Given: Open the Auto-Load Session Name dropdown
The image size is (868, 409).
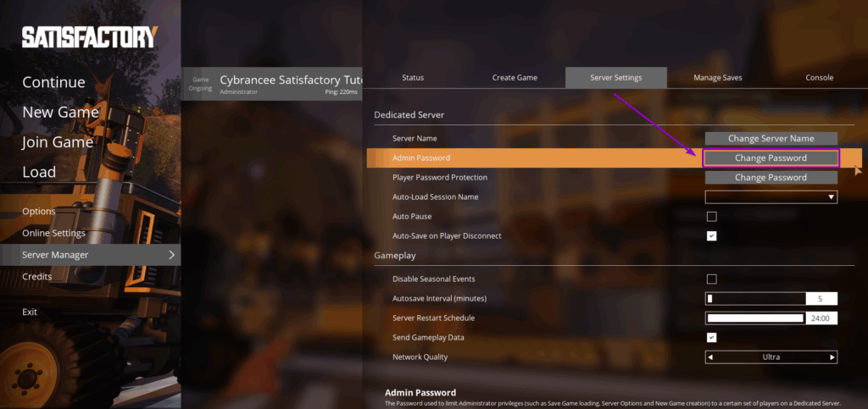Looking at the screenshot, I should tap(771, 197).
